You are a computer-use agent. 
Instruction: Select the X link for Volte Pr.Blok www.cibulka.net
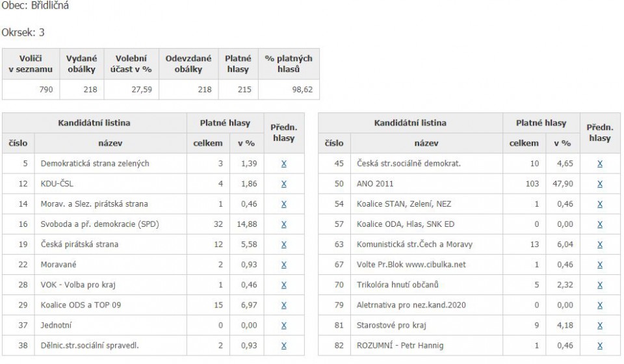pos(600,265)
